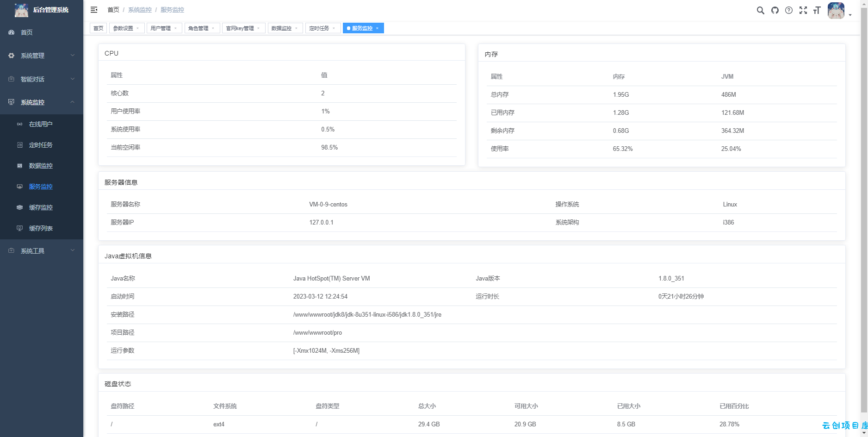
Task: Open the avatar dropdown caret
Action: click(x=850, y=15)
